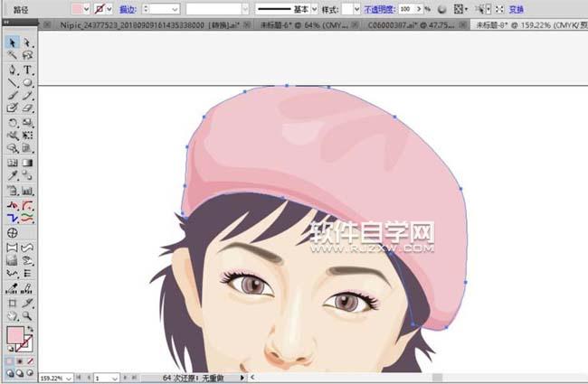Image resolution: width=588 pixels, height=384 pixels.
Task: Switch to Draw Normal mode
Action: (10, 373)
